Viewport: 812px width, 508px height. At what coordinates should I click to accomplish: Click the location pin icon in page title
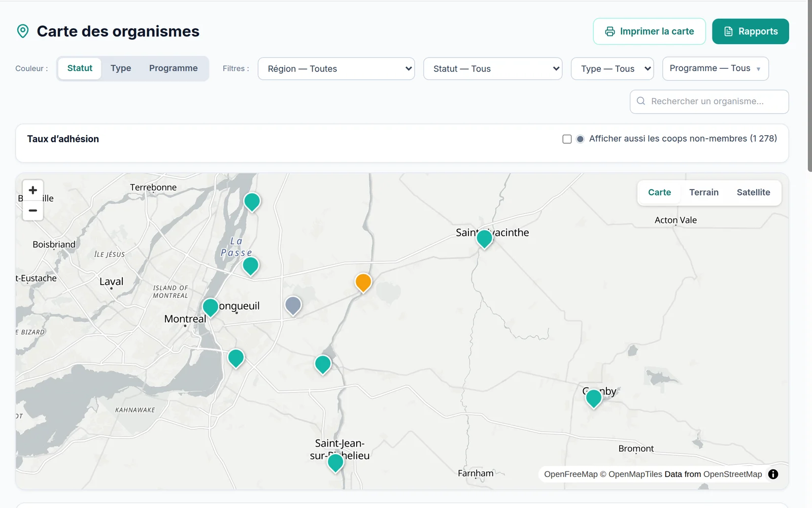tap(23, 31)
